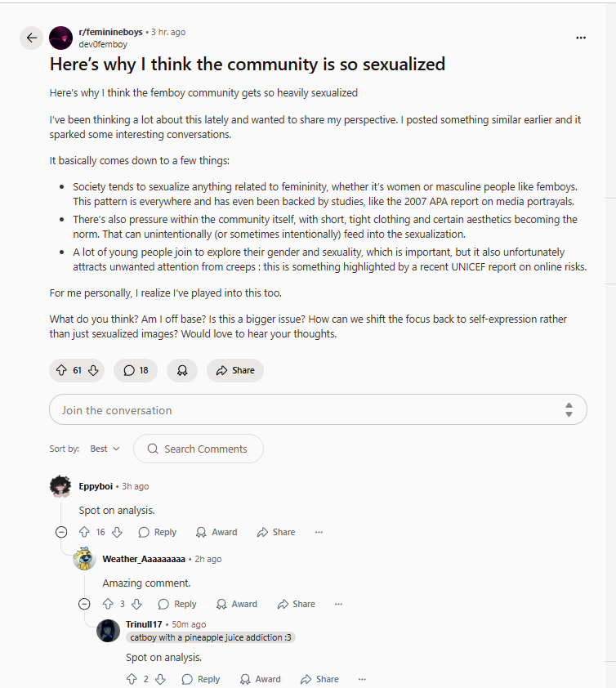Downvote Weather_Aaaaaaaaa's comment
This screenshot has height=688, width=616.
pos(136,605)
